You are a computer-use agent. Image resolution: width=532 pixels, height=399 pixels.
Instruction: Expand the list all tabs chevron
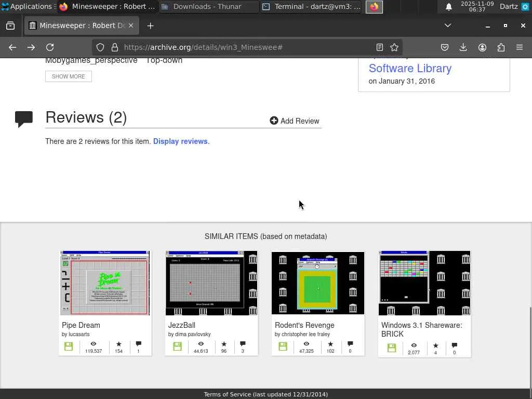coord(448,25)
